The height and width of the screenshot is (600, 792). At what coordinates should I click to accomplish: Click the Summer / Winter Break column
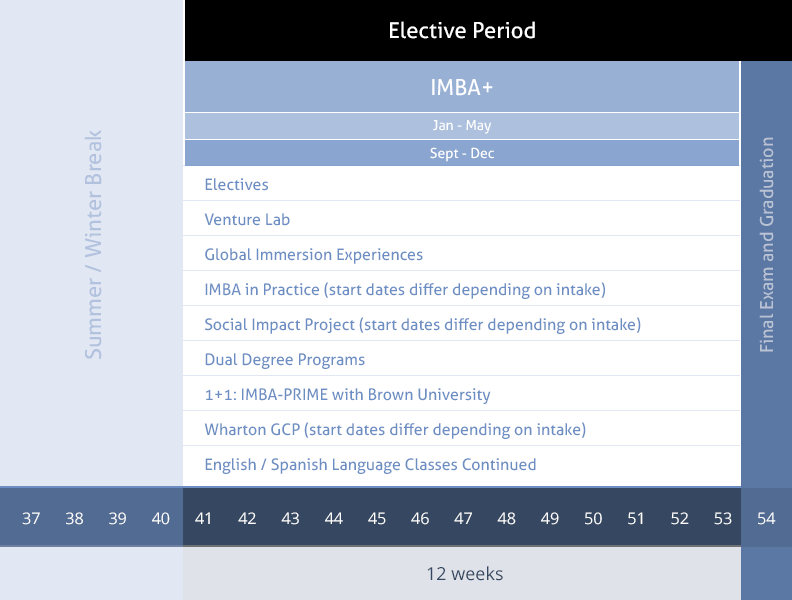click(93, 244)
